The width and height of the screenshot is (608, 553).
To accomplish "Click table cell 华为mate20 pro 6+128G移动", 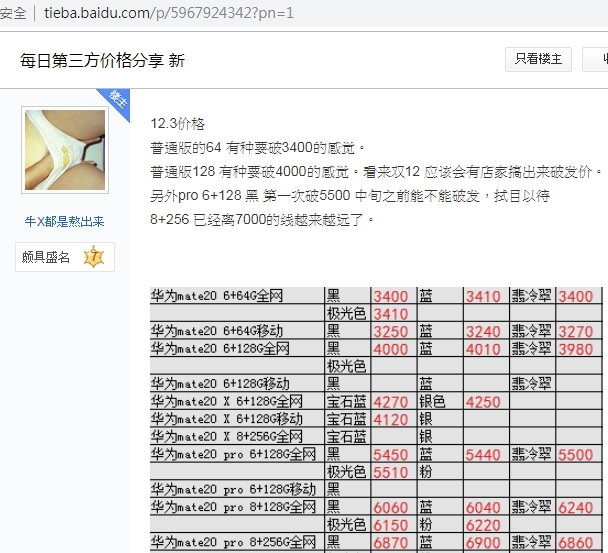I will click(237, 489).
